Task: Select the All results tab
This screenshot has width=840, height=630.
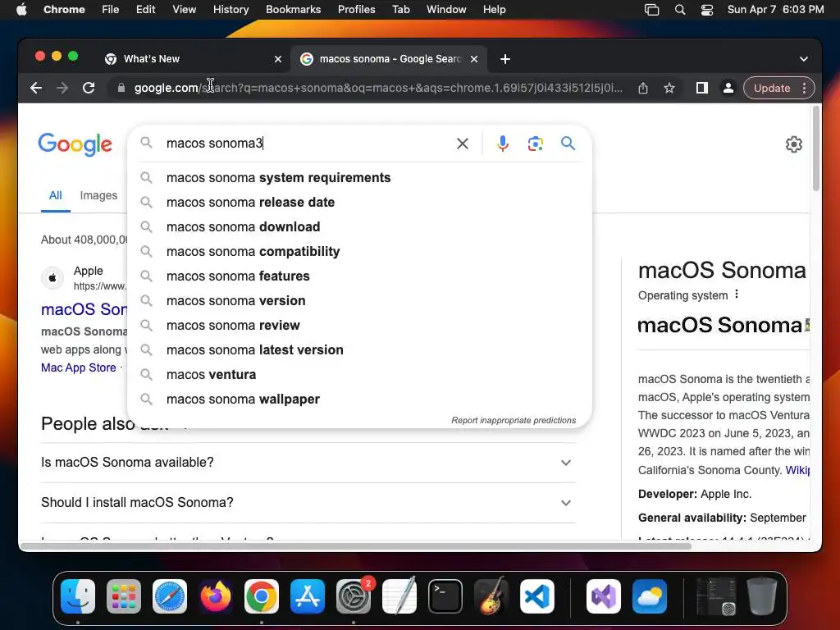Action: click(x=55, y=195)
